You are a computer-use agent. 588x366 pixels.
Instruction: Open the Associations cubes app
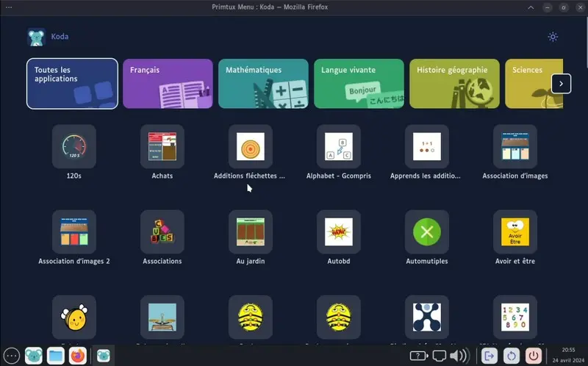(162, 232)
